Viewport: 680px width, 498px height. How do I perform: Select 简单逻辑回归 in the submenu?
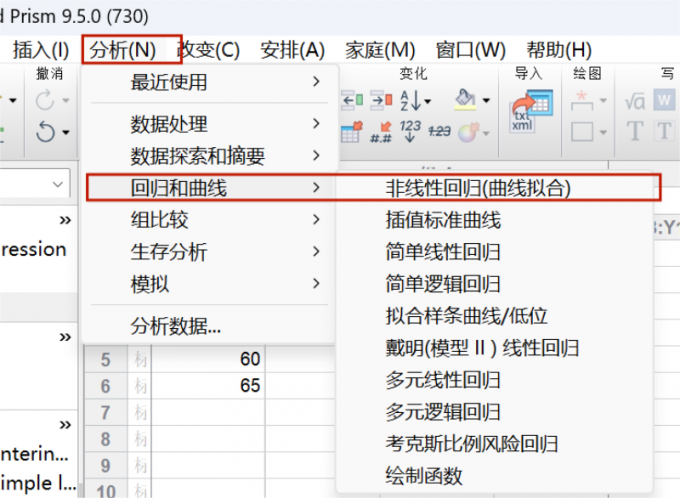496,284
